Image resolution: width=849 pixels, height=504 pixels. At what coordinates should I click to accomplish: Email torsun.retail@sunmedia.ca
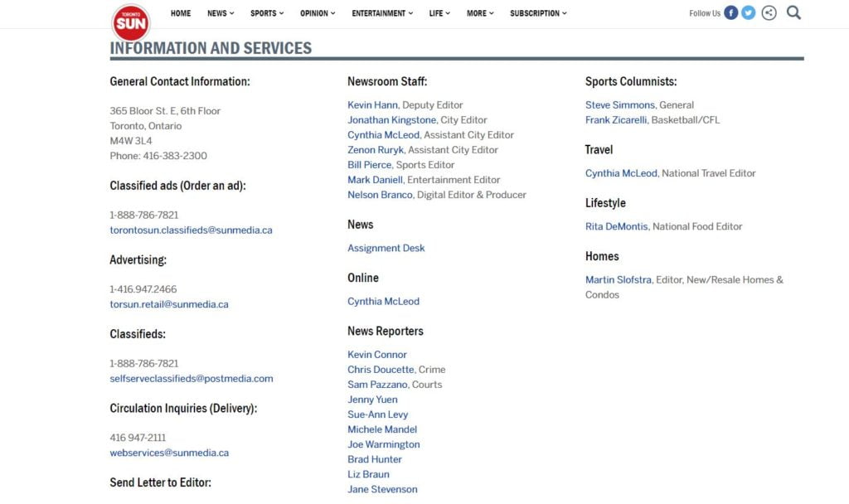coord(169,304)
